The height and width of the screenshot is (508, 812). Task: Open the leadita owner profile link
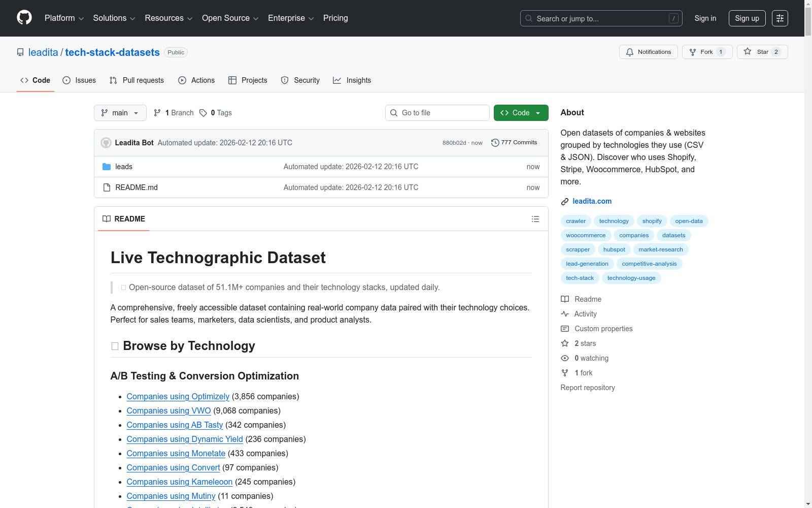tap(43, 52)
